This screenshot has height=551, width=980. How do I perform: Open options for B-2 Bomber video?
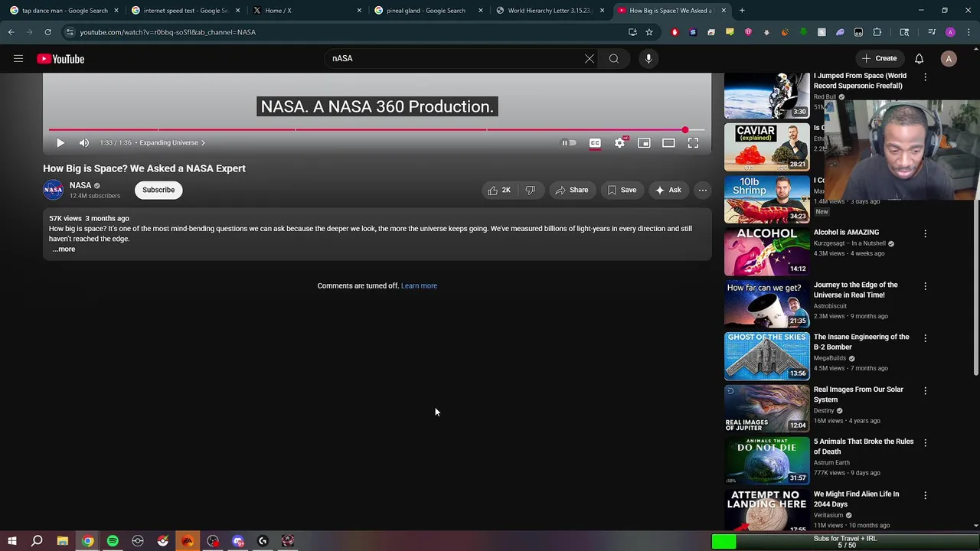[x=925, y=338]
